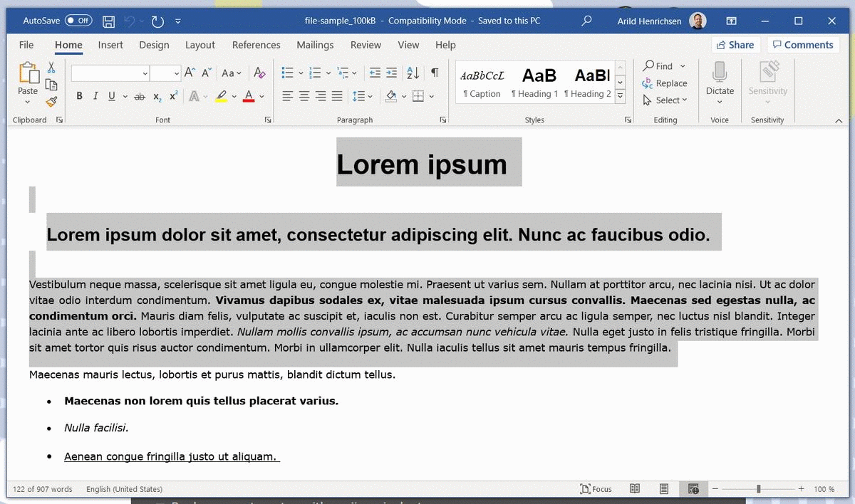Open the font size dropdown
Viewport: 855px width, 504px height.
[176, 73]
